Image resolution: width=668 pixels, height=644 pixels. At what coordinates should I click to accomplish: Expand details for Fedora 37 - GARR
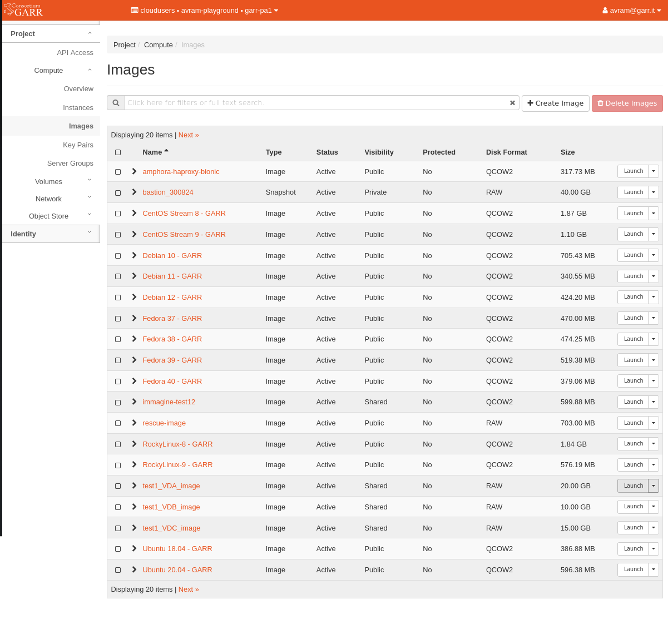click(134, 318)
